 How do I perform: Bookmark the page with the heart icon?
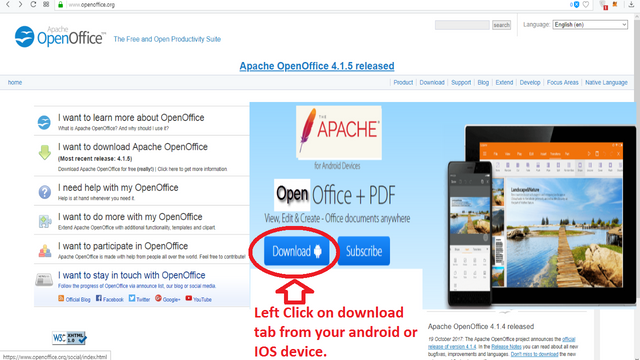(x=586, y=4)
